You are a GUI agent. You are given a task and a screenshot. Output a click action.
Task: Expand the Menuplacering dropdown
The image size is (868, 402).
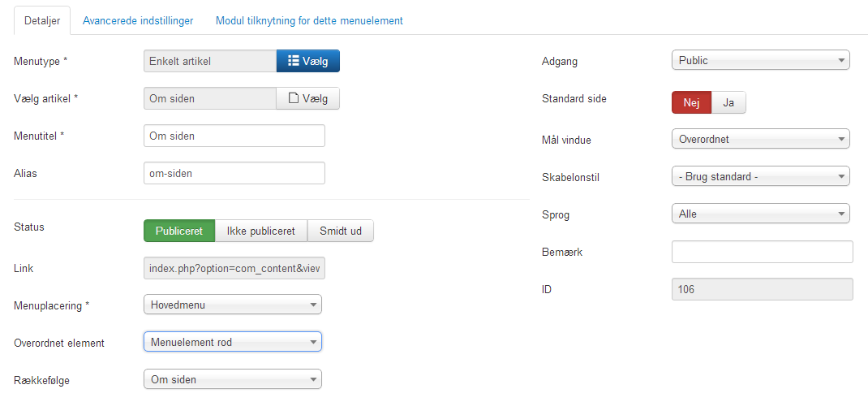click(233, 305)
